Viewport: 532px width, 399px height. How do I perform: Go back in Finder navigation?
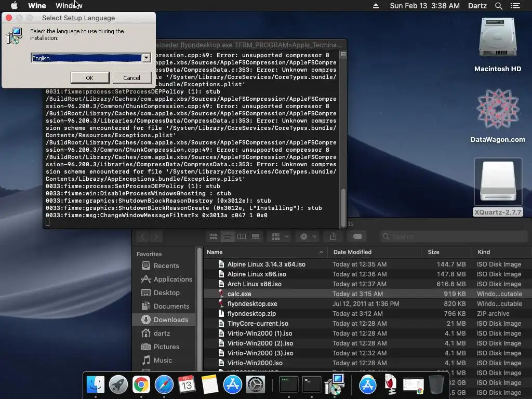pyautogui.click(x=142, y=236)
